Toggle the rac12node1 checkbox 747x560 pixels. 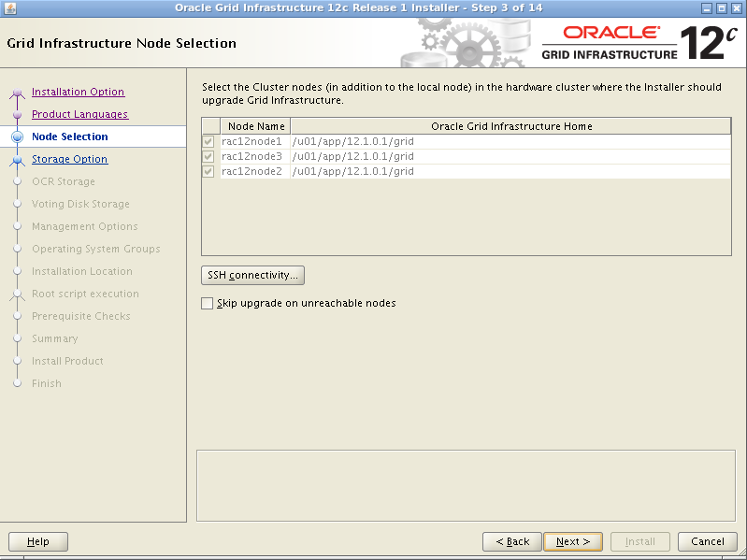208,142
